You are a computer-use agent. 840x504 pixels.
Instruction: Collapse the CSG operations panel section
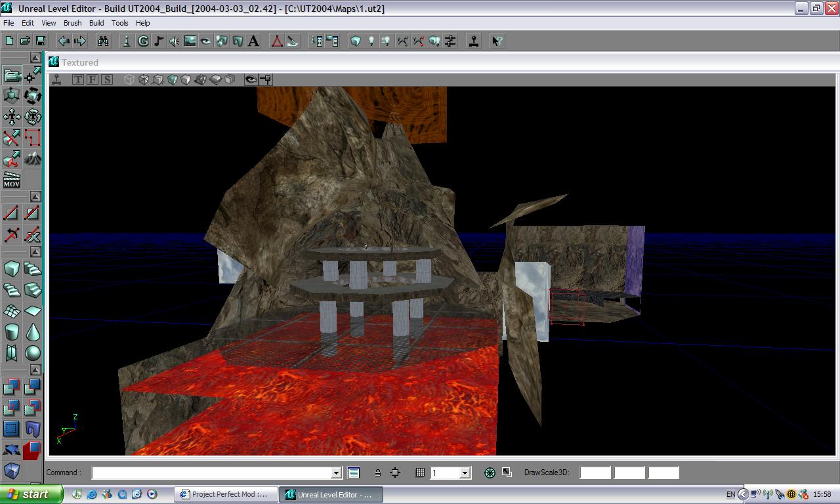[x=35, y=370]
